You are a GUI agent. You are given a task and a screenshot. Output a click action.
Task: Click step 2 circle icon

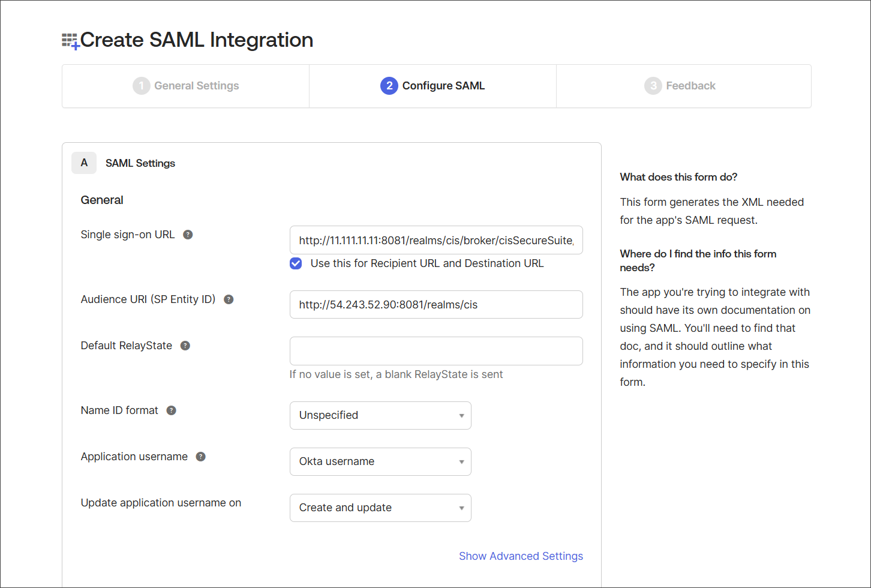(389, 86)
